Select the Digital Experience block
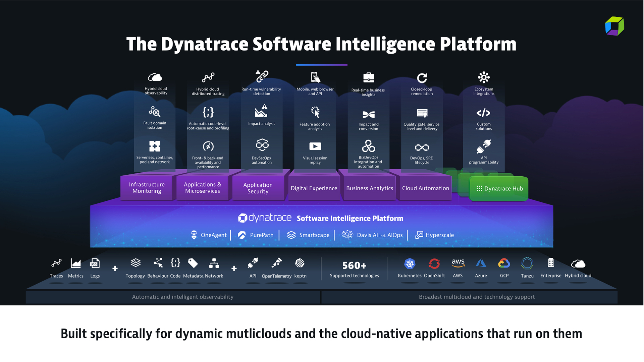Screen dimensions: 644x362 314,188
